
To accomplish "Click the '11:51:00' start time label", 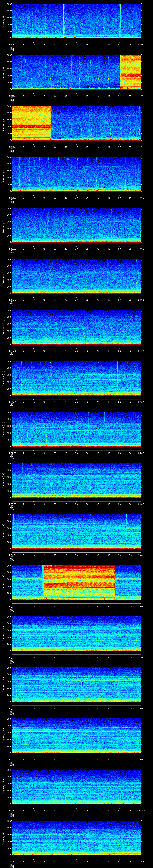I will pos(12,402).
